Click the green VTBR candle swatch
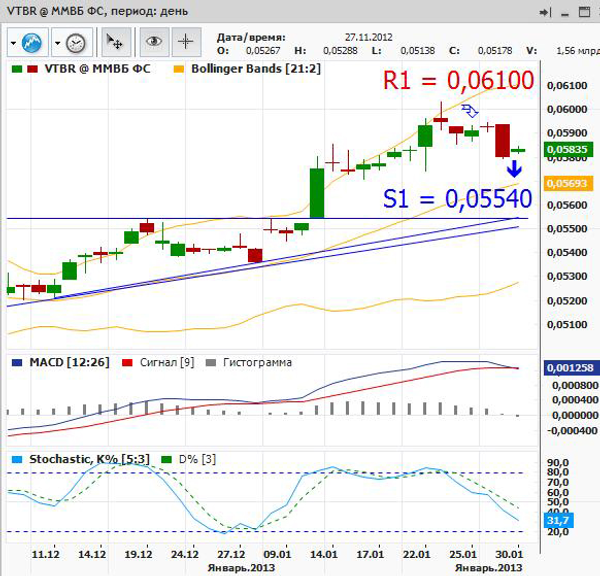This screenshot has width=600, height=576. pyautogui.click(x=17, y=69)
